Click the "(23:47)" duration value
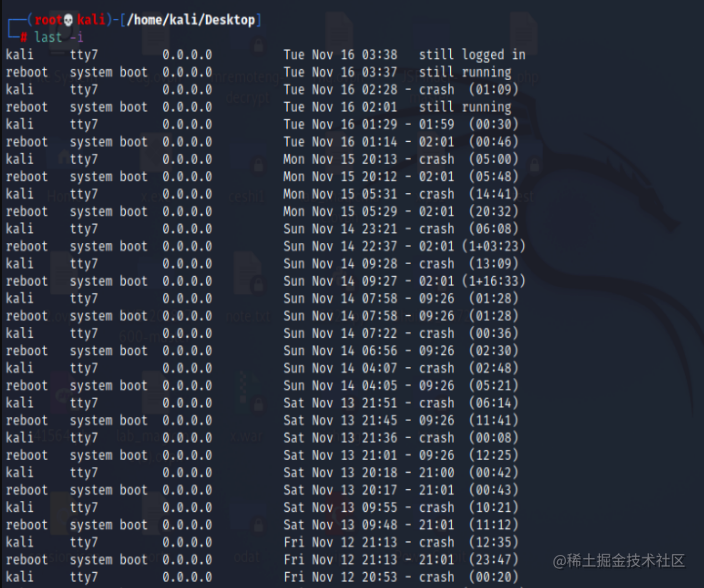 point(493,560)
